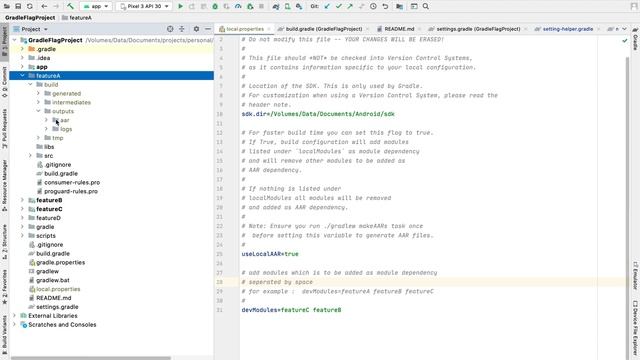This screenshot has width=640, height=360.
Task: Click Select Opened File target icon
Action: click(x=170, y=29)
